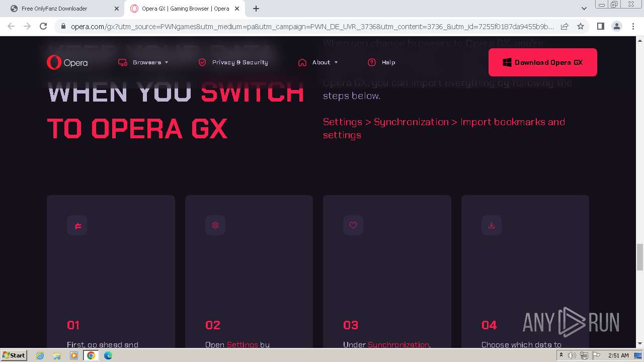The image size is (644, 362).
Task: Show hidden system tray icons
Action: tap(561, 355)
